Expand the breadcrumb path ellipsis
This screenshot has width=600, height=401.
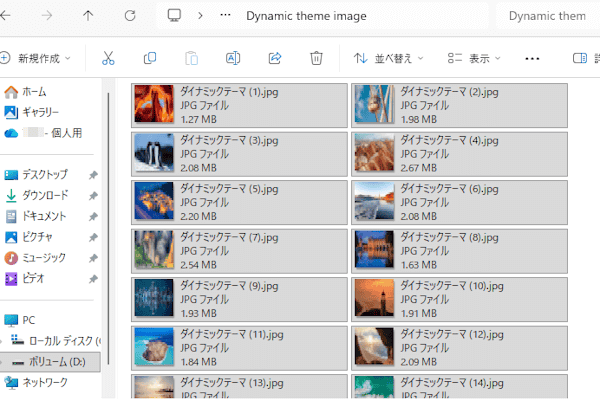click(225, 16)
